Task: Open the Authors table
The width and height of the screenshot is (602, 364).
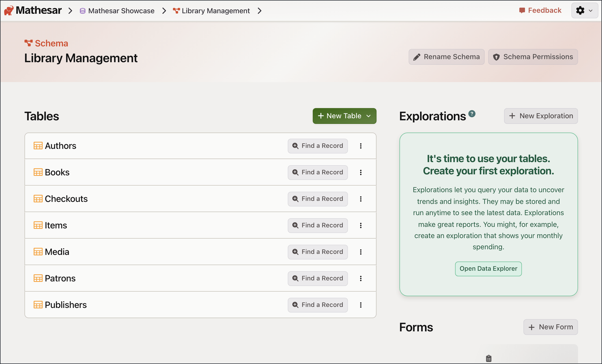Action: [61, 146]
